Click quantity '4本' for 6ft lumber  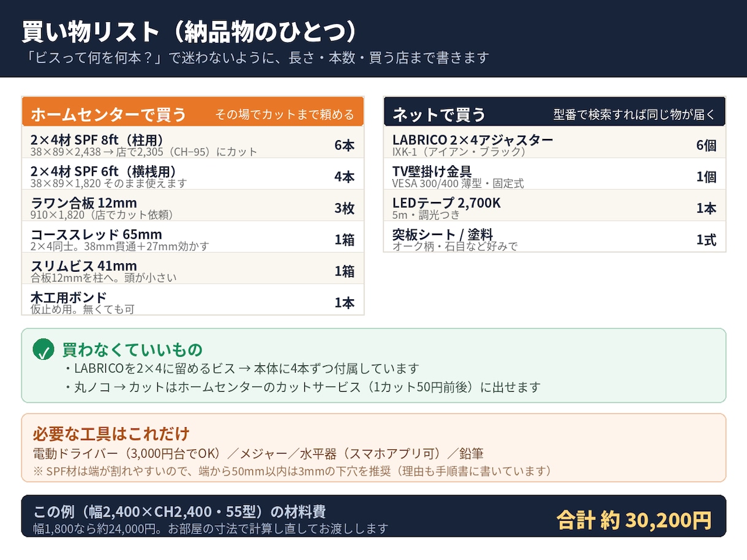[x=344, y=177]
